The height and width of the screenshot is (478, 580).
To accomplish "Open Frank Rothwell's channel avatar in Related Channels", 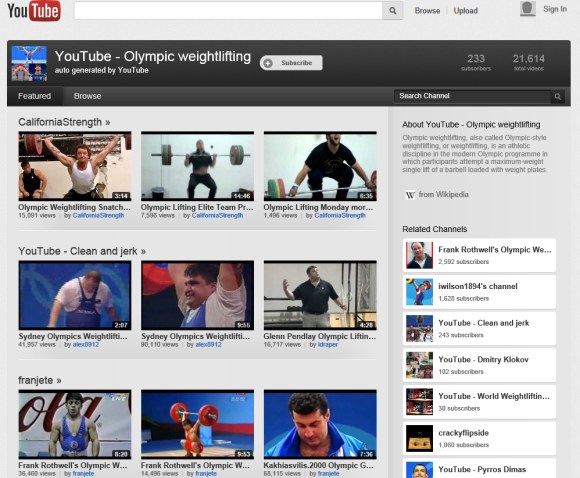I will pyautogui.click(x=419, y=255).
